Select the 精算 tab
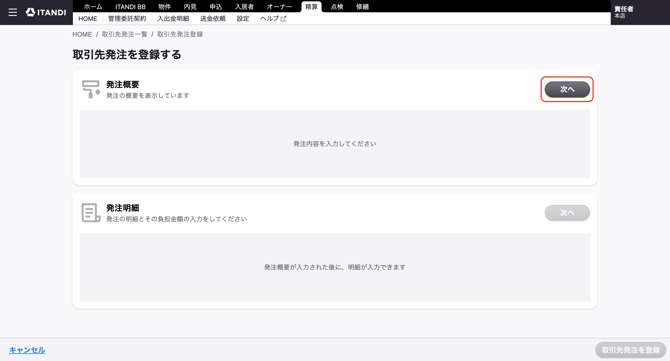This screenshot has width=670, height=361. tap(311, 7)
